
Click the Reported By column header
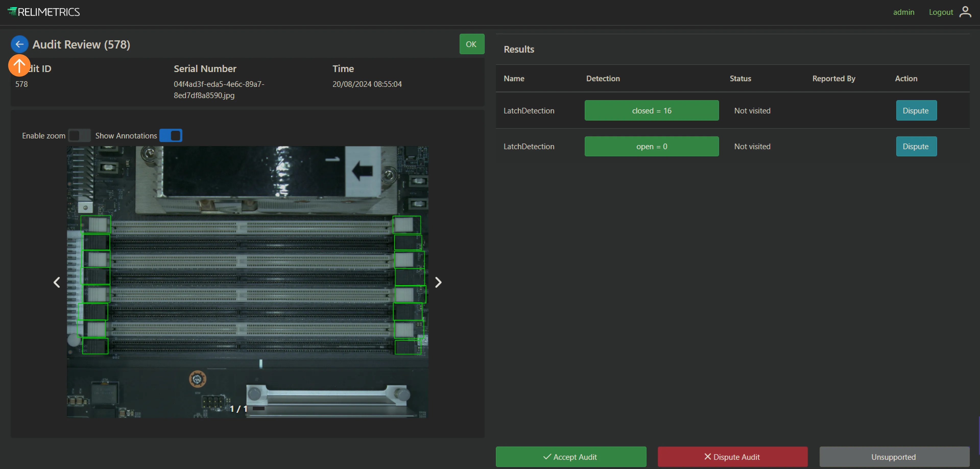(833, 78)
